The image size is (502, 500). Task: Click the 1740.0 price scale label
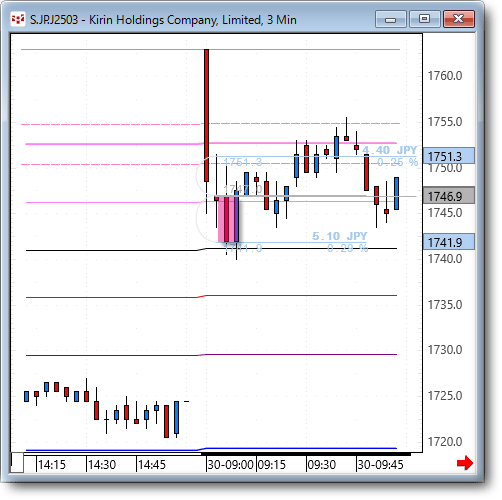click(445, 259)
